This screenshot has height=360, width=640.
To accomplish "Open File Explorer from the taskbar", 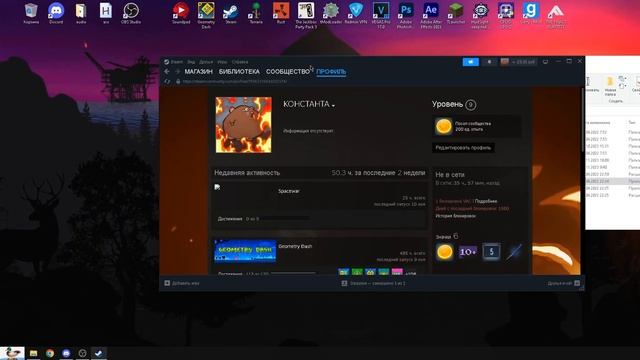I will (33, 353).
